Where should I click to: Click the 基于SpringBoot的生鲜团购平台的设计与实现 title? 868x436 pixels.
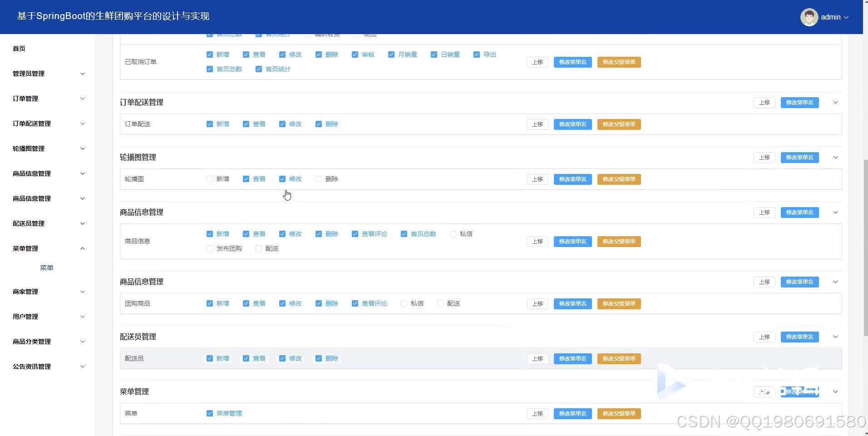tap(113, 16)
